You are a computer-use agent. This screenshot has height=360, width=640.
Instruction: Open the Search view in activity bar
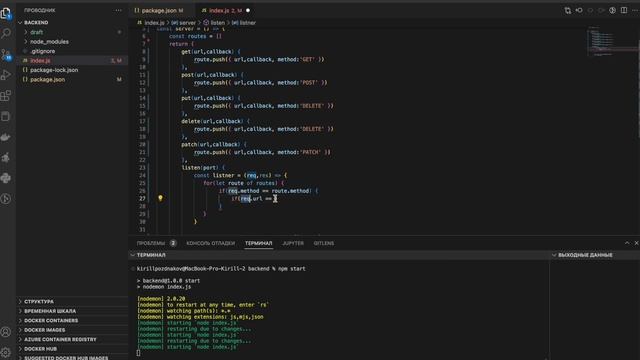coord(6,33)
